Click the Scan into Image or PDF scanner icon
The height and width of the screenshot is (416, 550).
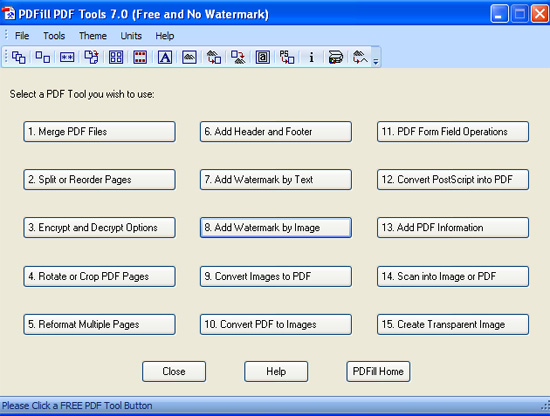click(x=336, y=57)
